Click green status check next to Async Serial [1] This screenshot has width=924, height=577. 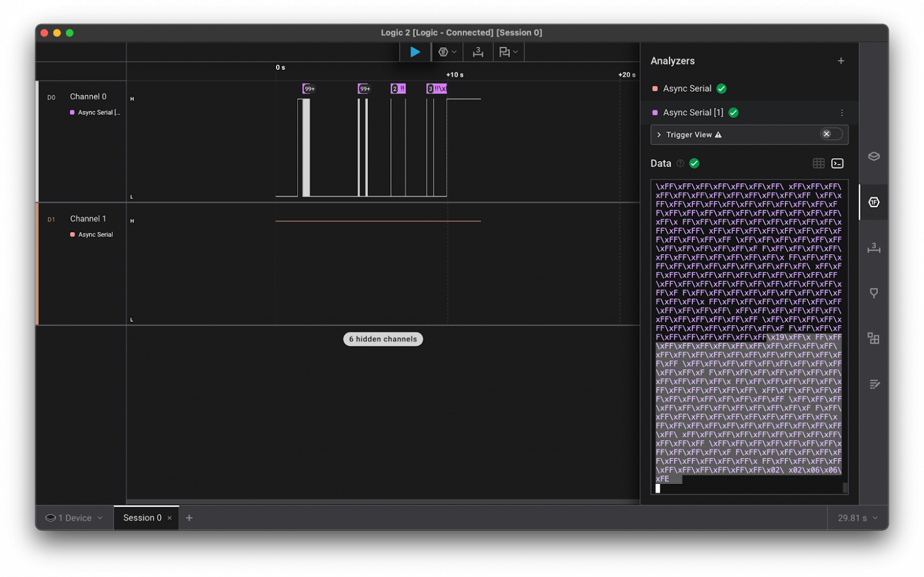point(733,113)
